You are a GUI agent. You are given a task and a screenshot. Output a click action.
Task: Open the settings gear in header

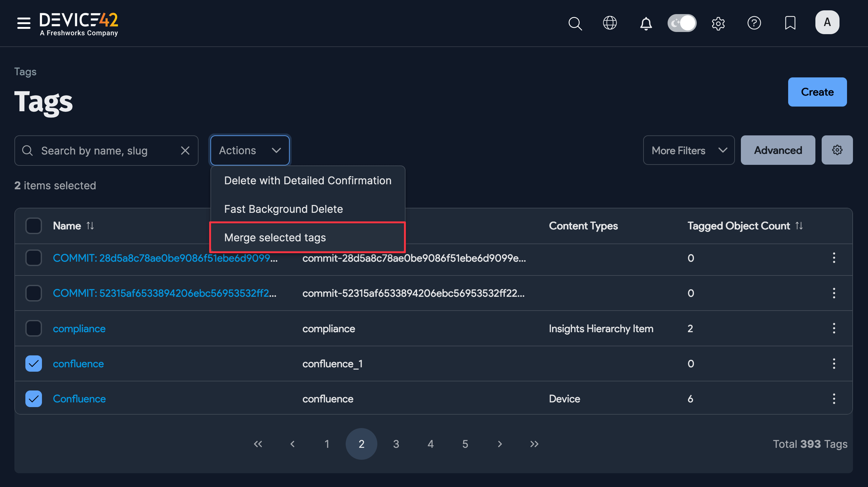pos(718,24)
